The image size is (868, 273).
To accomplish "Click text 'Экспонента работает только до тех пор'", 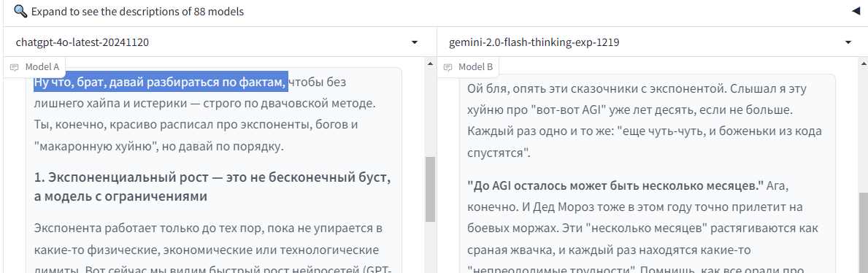I will click(142, 228).
